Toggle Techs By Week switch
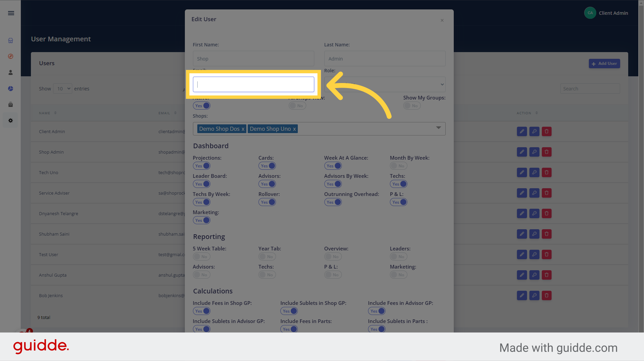Screen dimensions: 644x361 click(x=202, y=202)
